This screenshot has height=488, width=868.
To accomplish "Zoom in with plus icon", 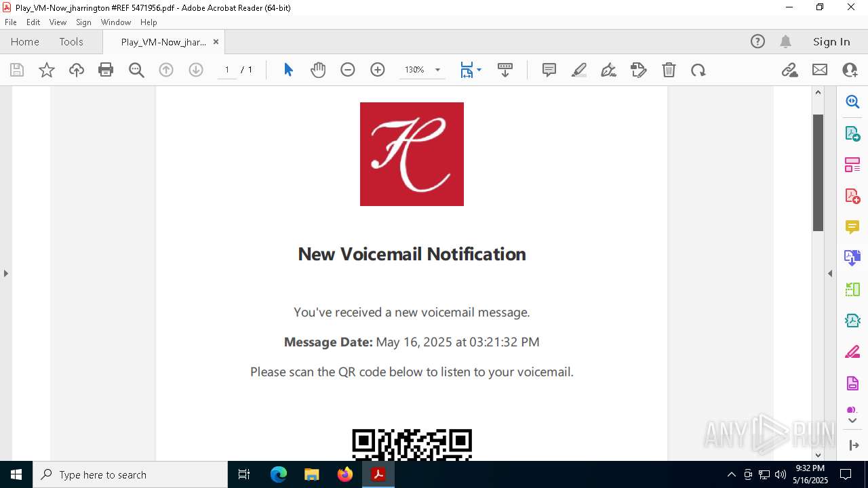I will (x=378, y=70).
